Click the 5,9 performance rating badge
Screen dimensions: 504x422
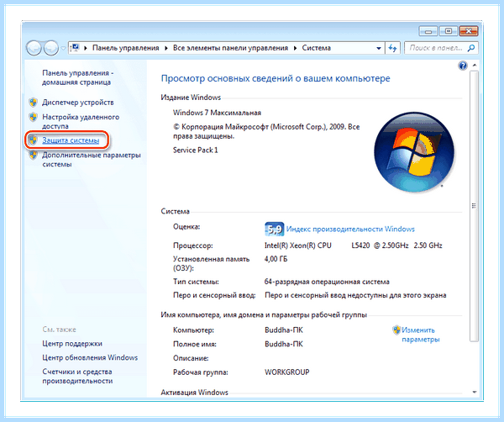pyautogui.click(x=274, y=229)
